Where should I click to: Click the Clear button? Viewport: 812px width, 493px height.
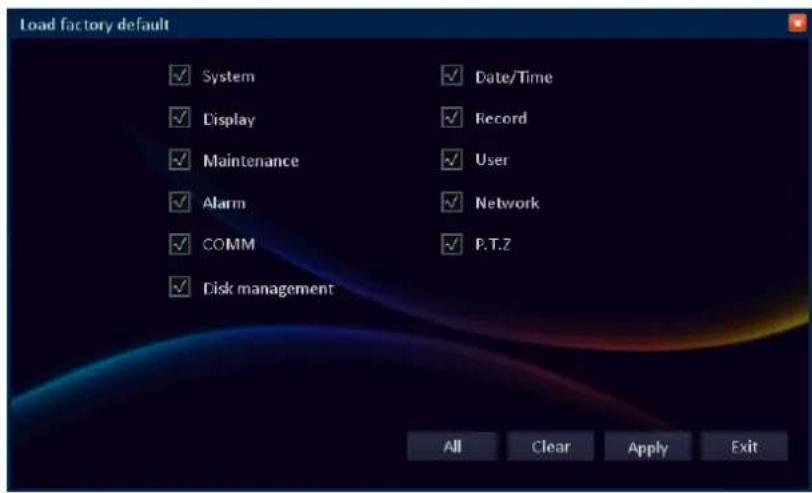click(x=550, y=446)
